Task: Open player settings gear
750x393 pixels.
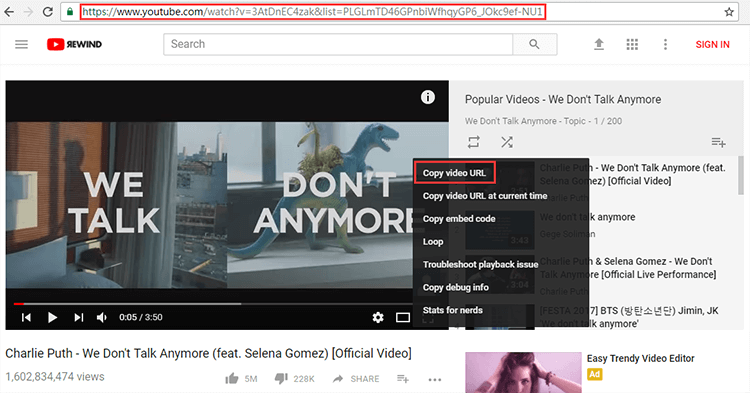Action: click(378, 317)
